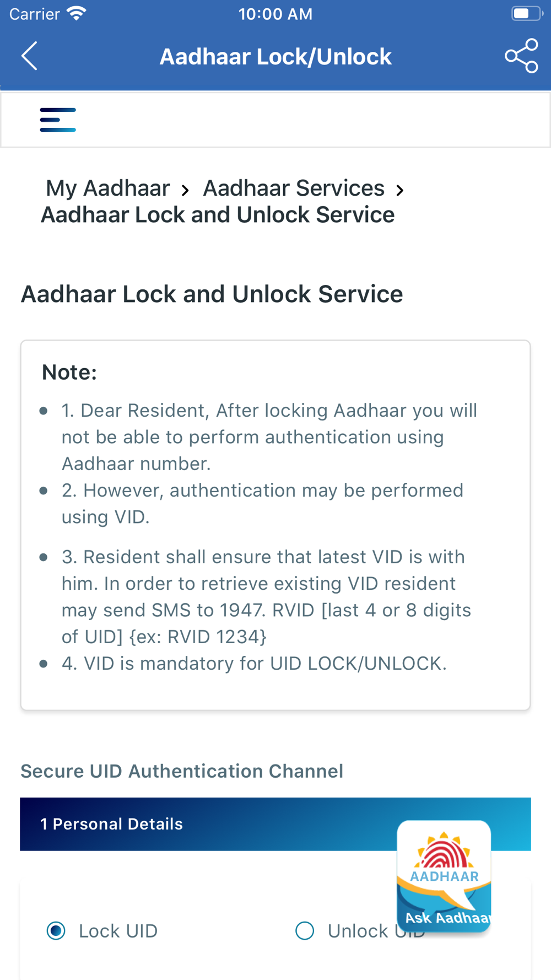Click the Secure UID Authentication Channel heading
This screenshot has height=980, width=551.
click(x=182, y=771)
